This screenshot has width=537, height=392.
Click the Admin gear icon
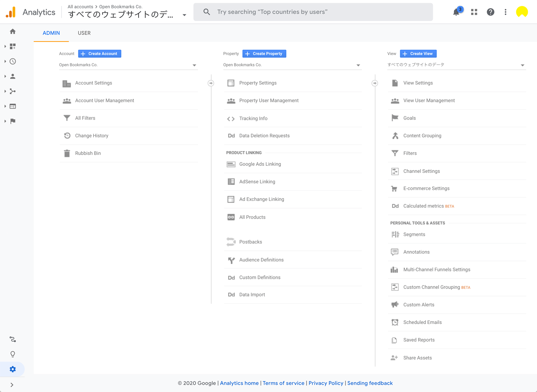13,369
